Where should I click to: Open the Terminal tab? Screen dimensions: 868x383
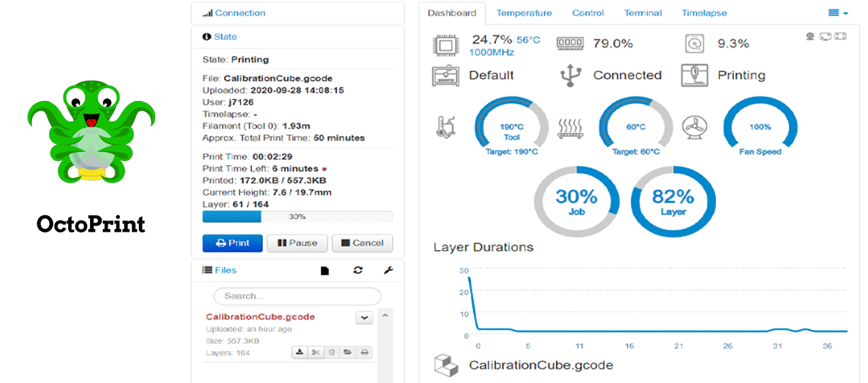pyautogui.click(x=643, y=13)
